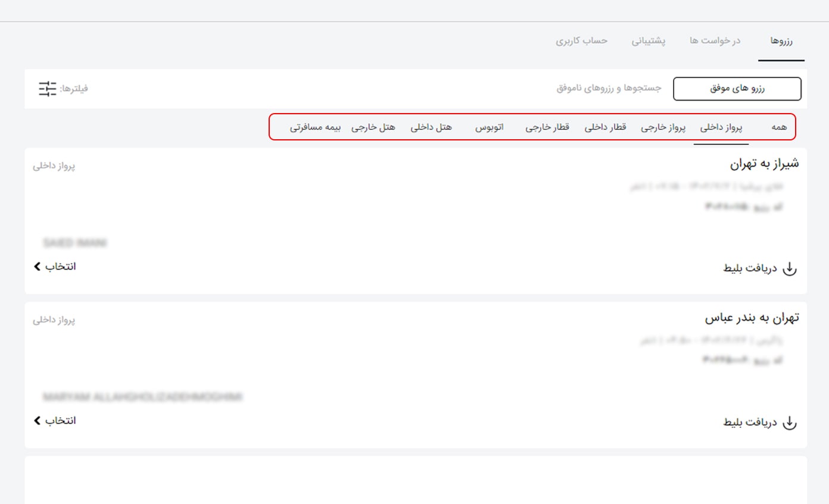Expand انتخاب chevron on شیراز به تهران card

tap(38, 267)
